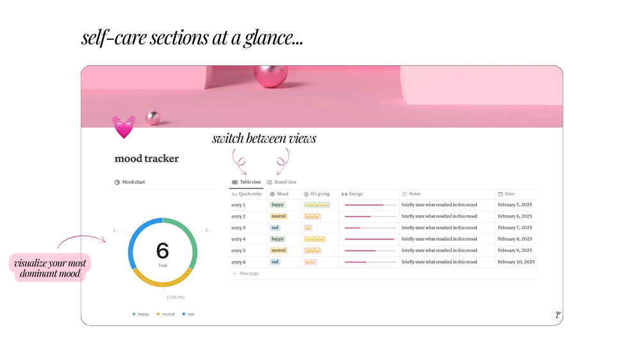Add a New page row

coord(245,274)
